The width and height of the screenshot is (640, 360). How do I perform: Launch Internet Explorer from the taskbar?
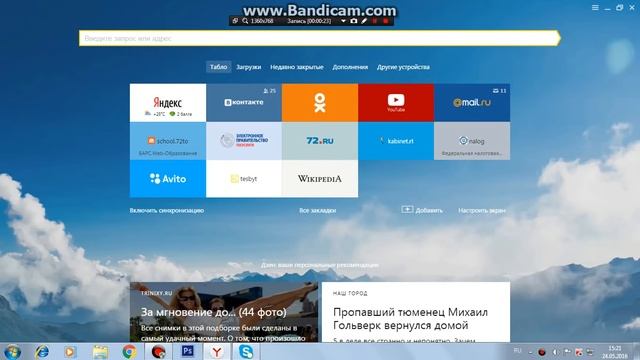click(42, 351)
